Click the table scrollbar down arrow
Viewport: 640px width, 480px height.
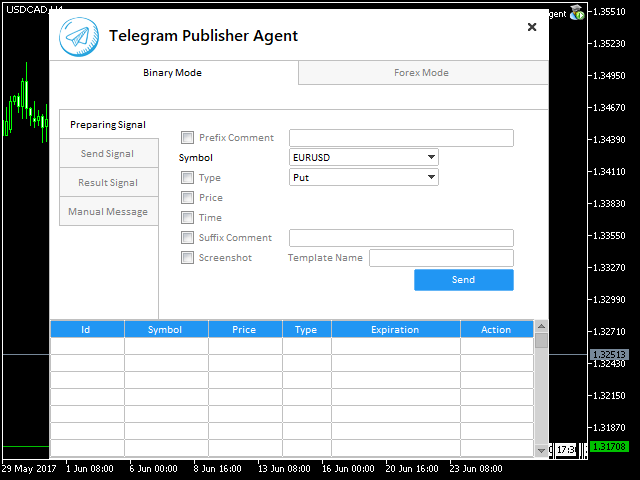pos(541,451)
